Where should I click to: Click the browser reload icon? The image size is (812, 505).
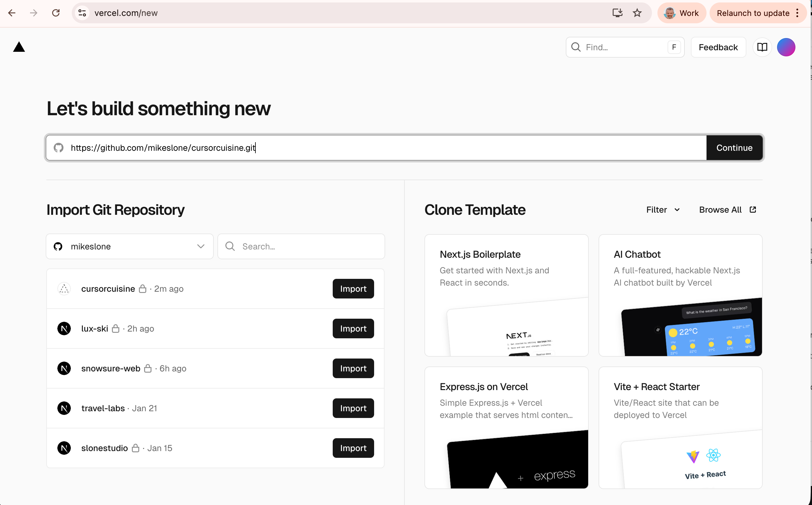tap(56, 13)
